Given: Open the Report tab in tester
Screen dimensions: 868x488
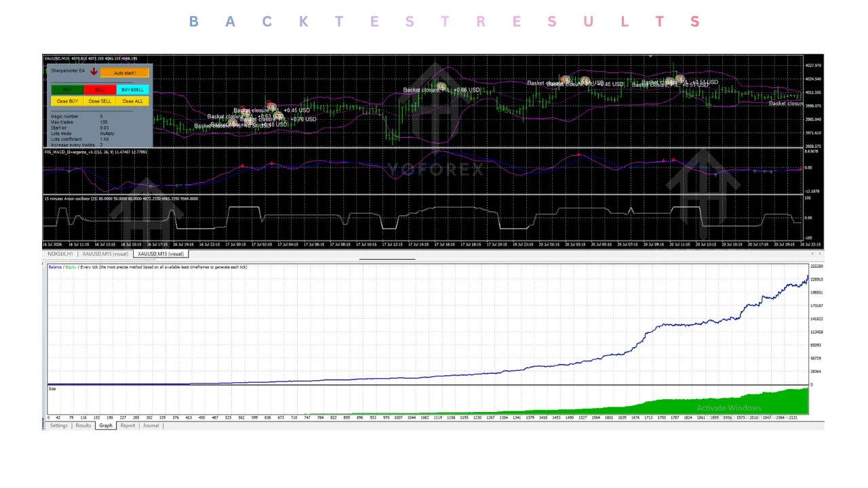Looking at the screenshot, I should tap(127, 426).
